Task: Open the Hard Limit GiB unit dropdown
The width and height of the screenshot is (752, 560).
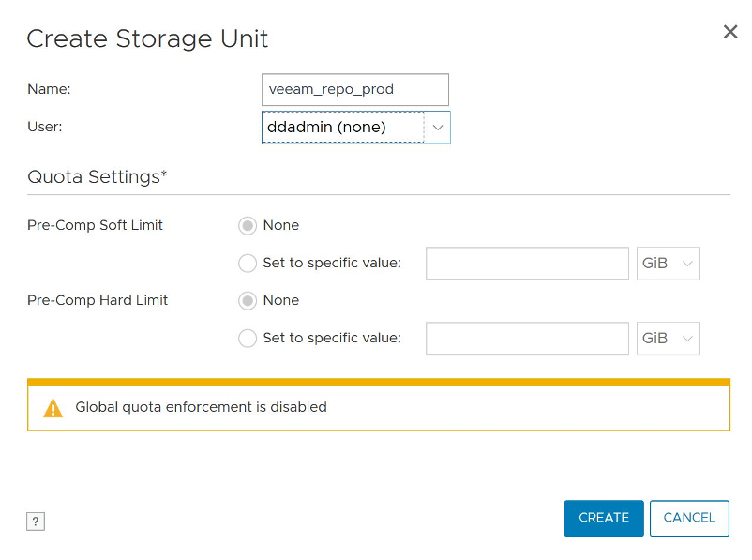Action: coord(668,339)
